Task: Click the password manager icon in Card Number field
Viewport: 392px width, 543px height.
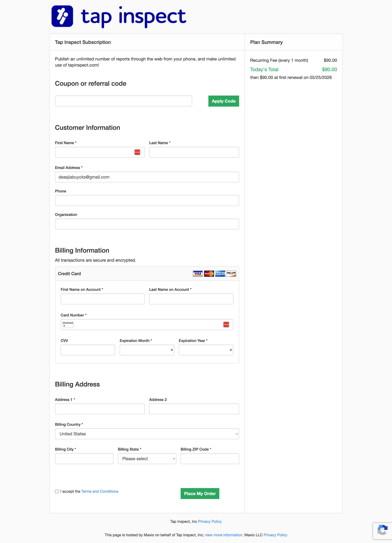Action: coord(226,324)
